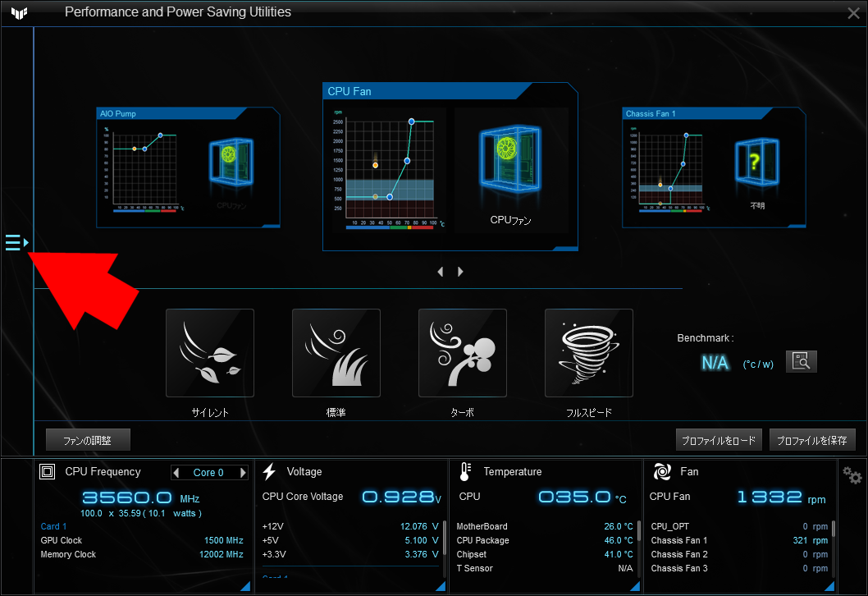Image resolution: width=868 pixels, height=596 pixels.
Task: Click the Fan icon in the monitoring panel
Action: (x=661, y=470)
